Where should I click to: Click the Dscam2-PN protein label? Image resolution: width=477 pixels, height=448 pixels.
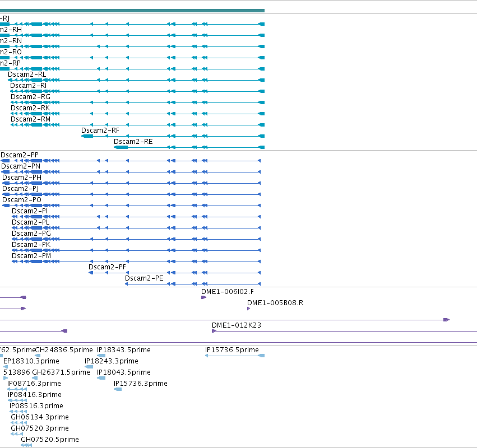[x=21, y=166]
